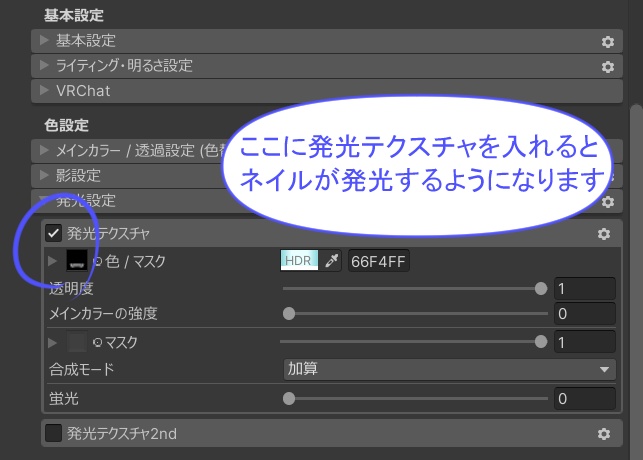Click the inspector vertical scrollbar
643x460 pixels.
636,283
